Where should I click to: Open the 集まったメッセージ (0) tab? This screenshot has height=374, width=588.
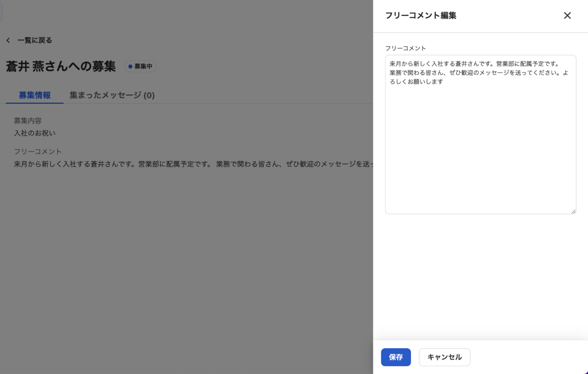pyautogui.click(x=112, y=95)
